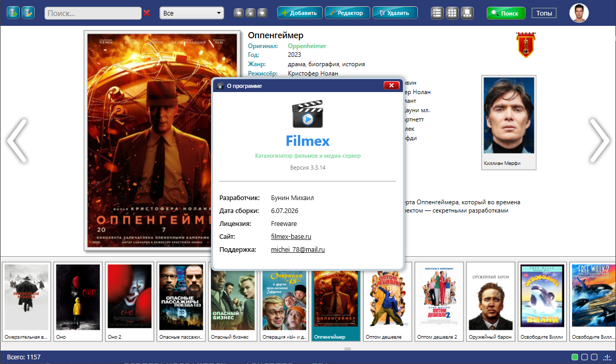Click in the Поиск... search input field

click(93, 13)
